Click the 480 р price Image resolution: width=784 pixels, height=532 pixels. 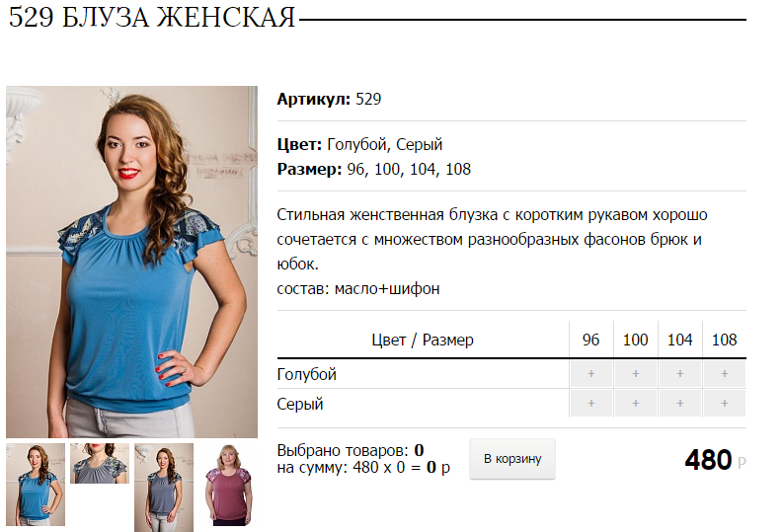pyautogui.click(x=715, y=460)
